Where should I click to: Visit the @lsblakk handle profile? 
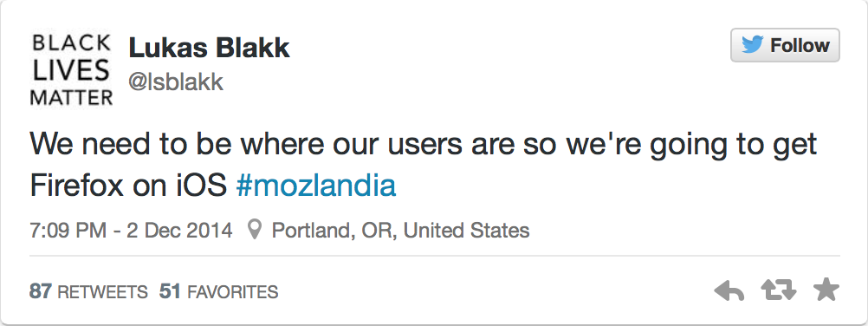pos(176,82)
